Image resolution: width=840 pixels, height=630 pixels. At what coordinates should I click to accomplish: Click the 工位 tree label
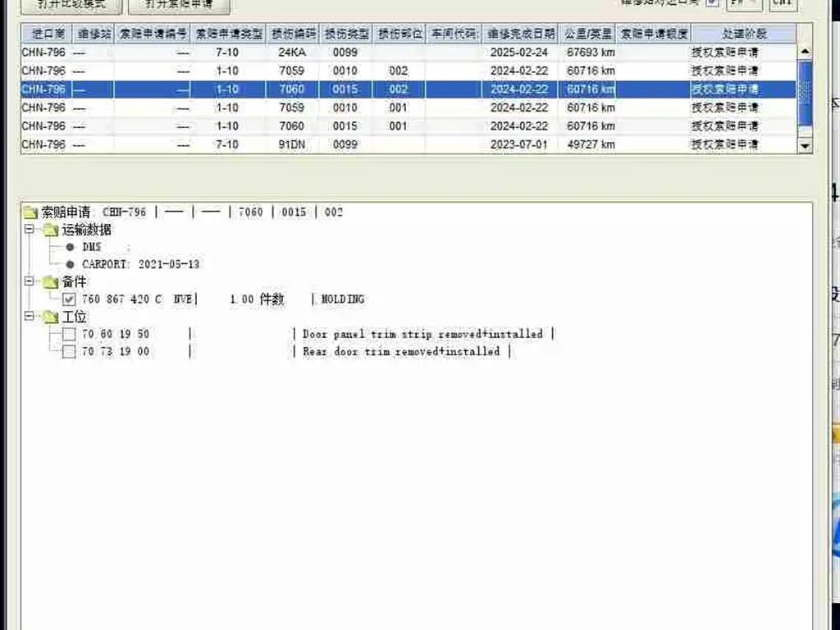(x=75, y=317)
